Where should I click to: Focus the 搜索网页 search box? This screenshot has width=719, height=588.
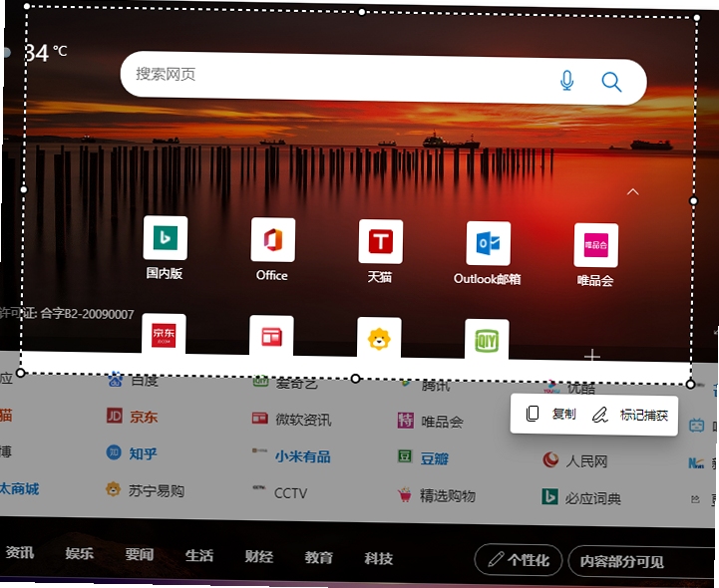pos(383,79)
